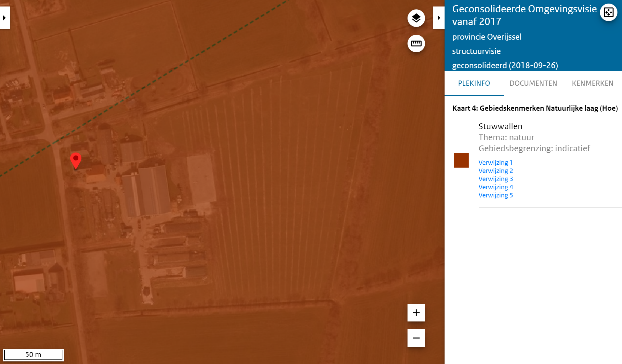Open the Verwijzing 2 link
Screen dimensions: 622x364
(x=496, y=171)
